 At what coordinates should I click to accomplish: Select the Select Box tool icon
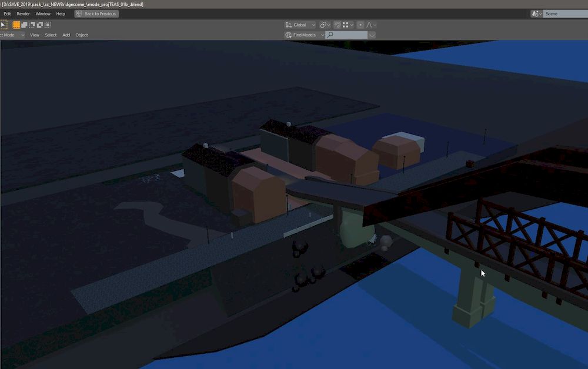(3, 25)
